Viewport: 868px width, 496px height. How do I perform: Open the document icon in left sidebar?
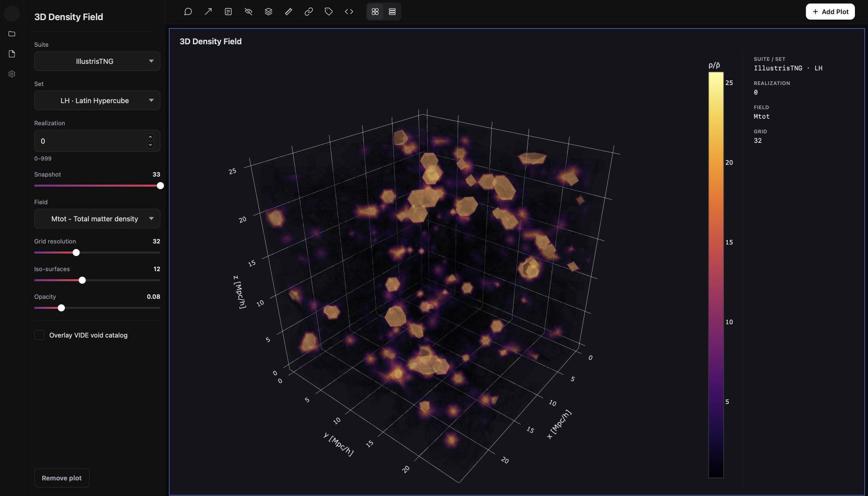click(x=12, y=54)
